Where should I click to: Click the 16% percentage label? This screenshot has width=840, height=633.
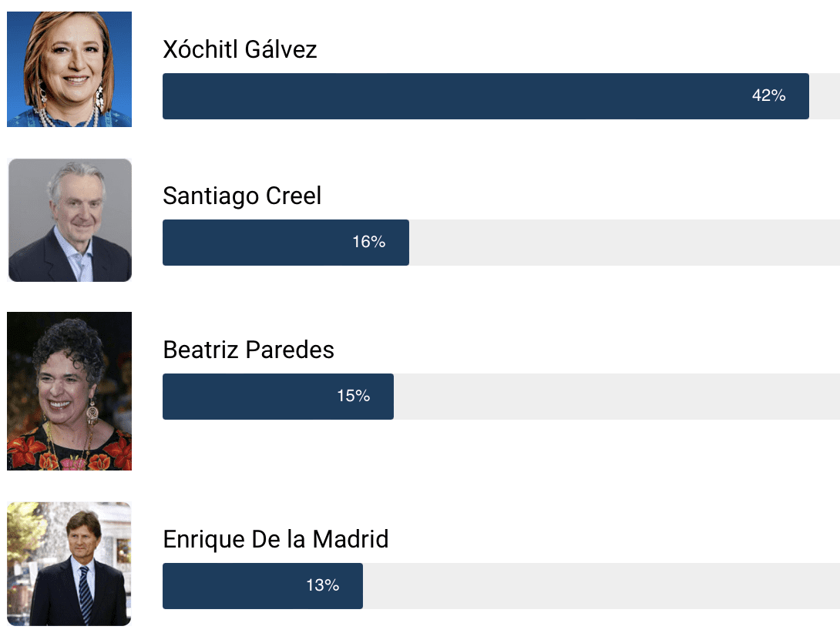click(x=368, y=242)
